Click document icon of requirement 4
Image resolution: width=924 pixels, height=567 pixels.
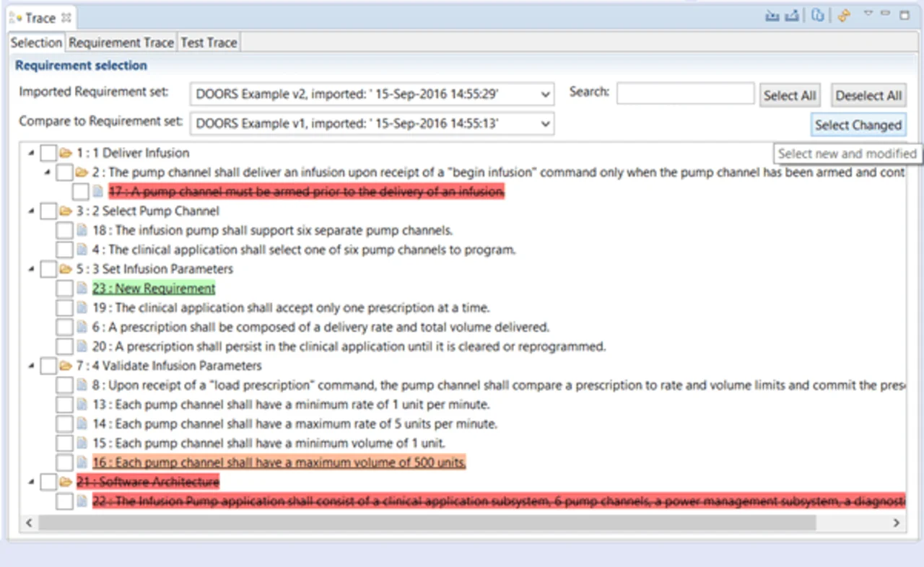82,250
